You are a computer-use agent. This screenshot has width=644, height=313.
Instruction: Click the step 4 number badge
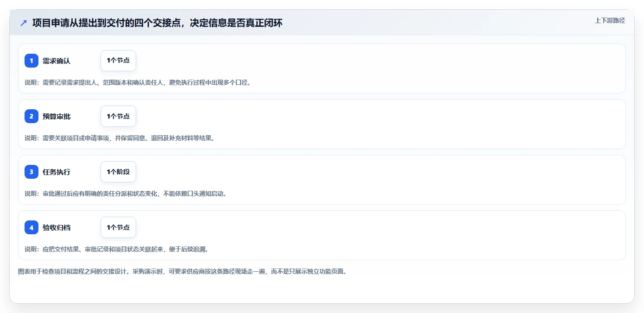32,227
